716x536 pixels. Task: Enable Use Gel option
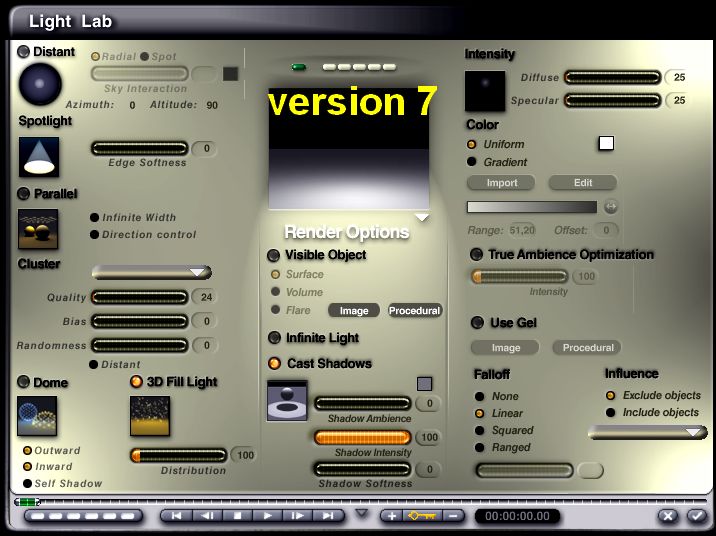click(x=477, y=323)
